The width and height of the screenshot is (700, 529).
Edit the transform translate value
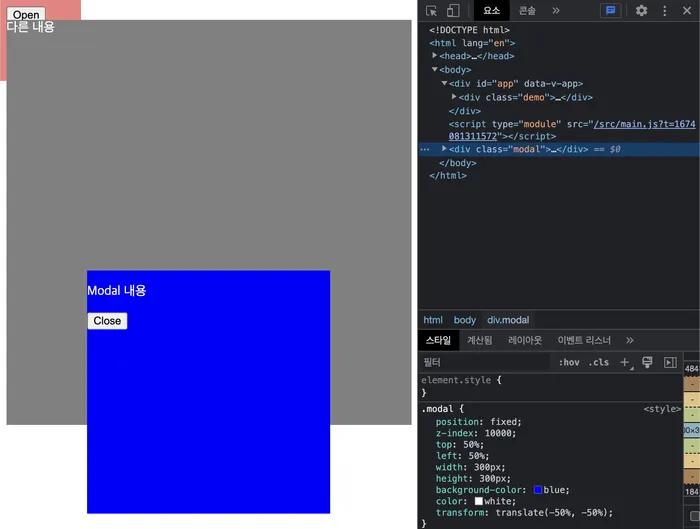click(x=551, y=512)
